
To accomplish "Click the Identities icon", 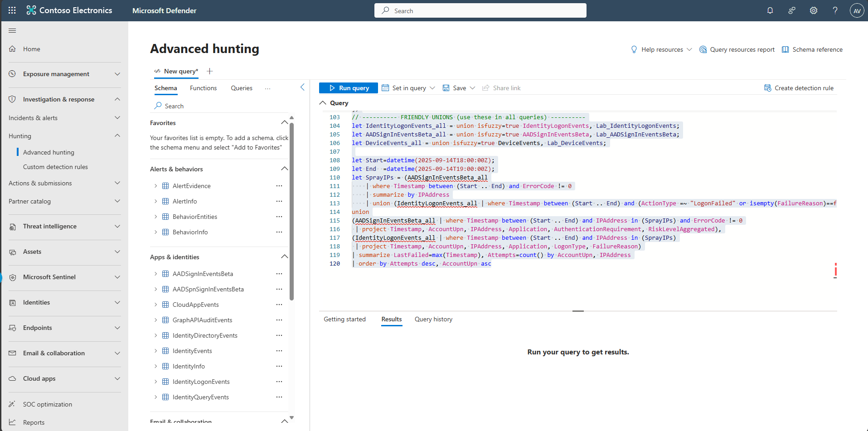I will point(13,302).
